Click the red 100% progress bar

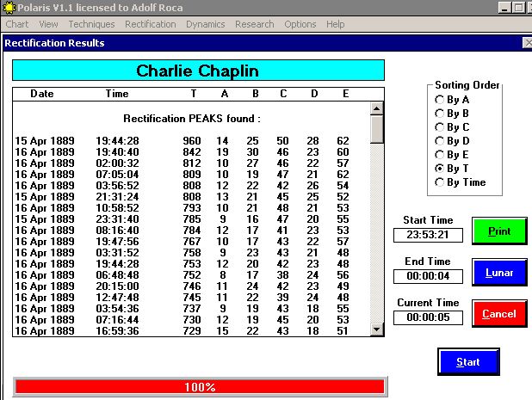pyautogui.click(x=200, y=387)
